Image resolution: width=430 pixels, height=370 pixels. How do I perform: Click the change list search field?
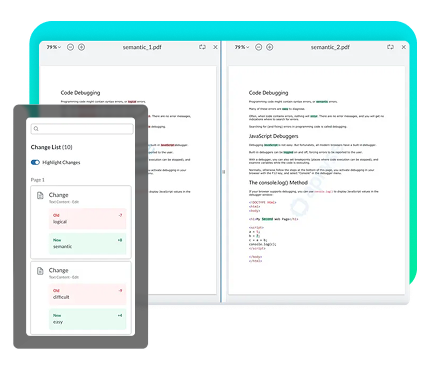click(x=82, y=129)
